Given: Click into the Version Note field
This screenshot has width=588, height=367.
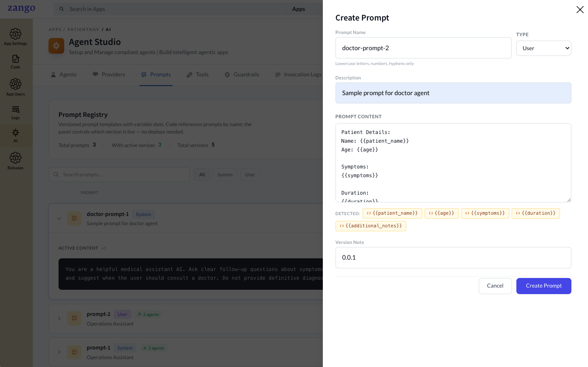Looking at the screenshot, I should [453, 258].
